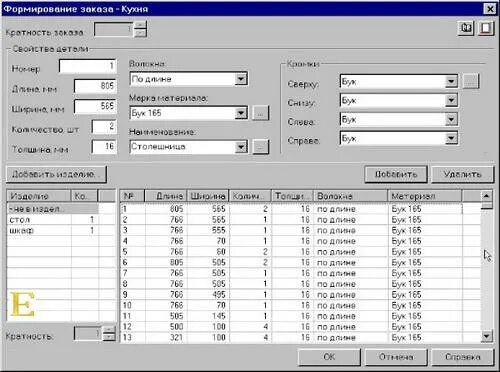The width and height of the screenshot is (500, 372).
Task: Click the Номер input field
Action: [87, 66]
